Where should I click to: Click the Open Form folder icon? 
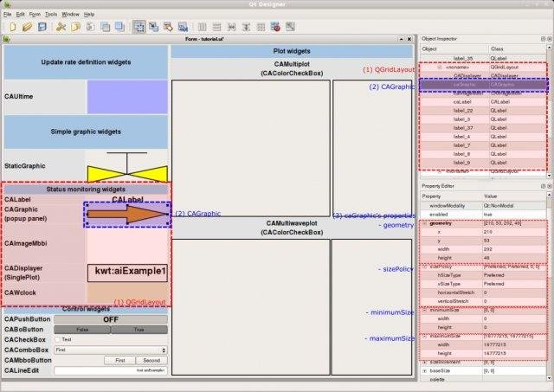click(27, 27)
